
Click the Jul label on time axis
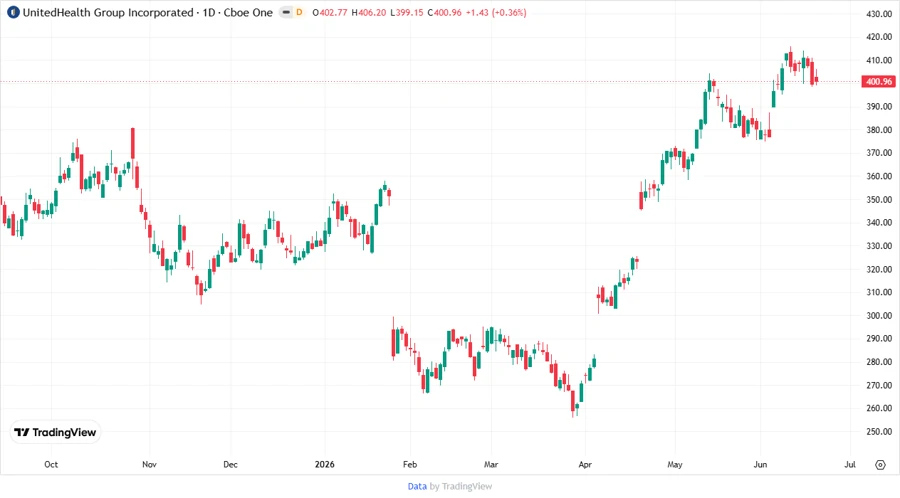tap(850, 465)
